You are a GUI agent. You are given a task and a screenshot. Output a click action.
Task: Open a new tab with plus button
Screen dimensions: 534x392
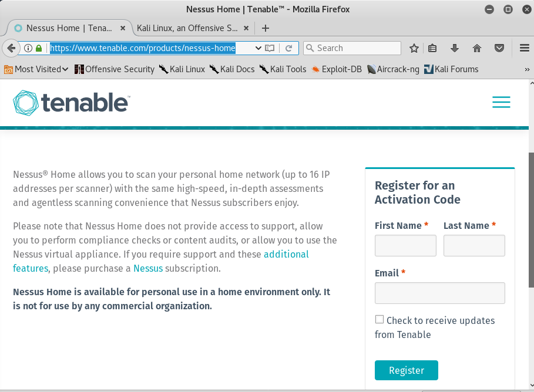click(266, 28)
